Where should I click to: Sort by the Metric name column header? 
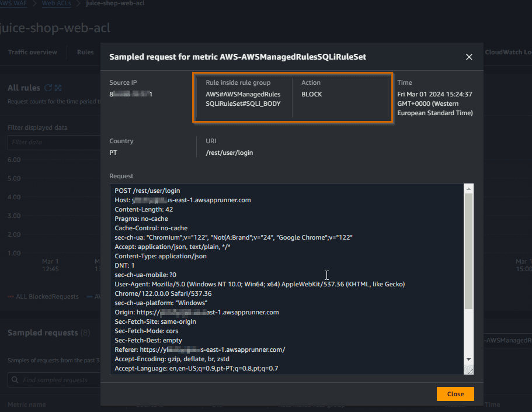[x=27, y=404]
